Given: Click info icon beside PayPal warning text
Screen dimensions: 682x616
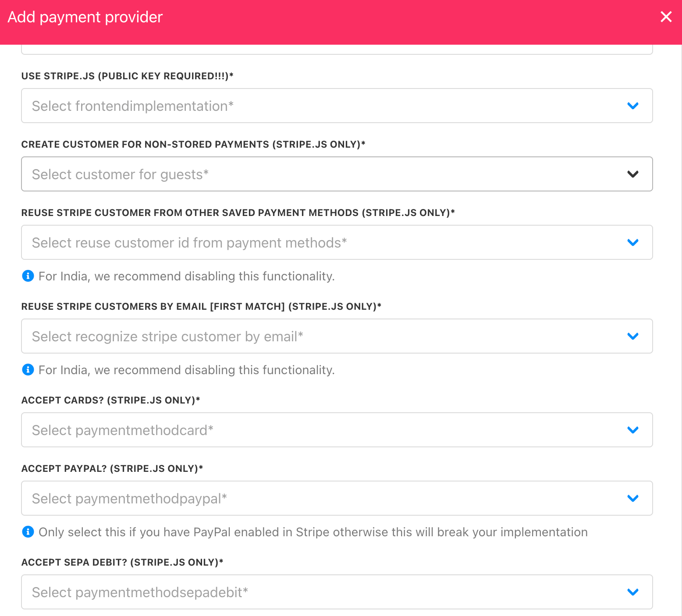Looking at the screenshot, I should [28, 532].
